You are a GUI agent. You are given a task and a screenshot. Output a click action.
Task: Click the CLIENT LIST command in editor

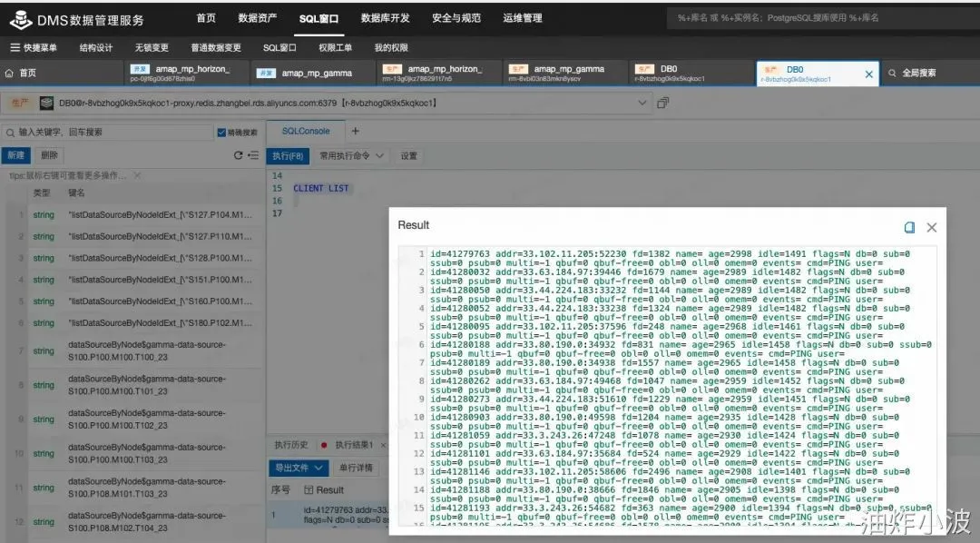320,188
